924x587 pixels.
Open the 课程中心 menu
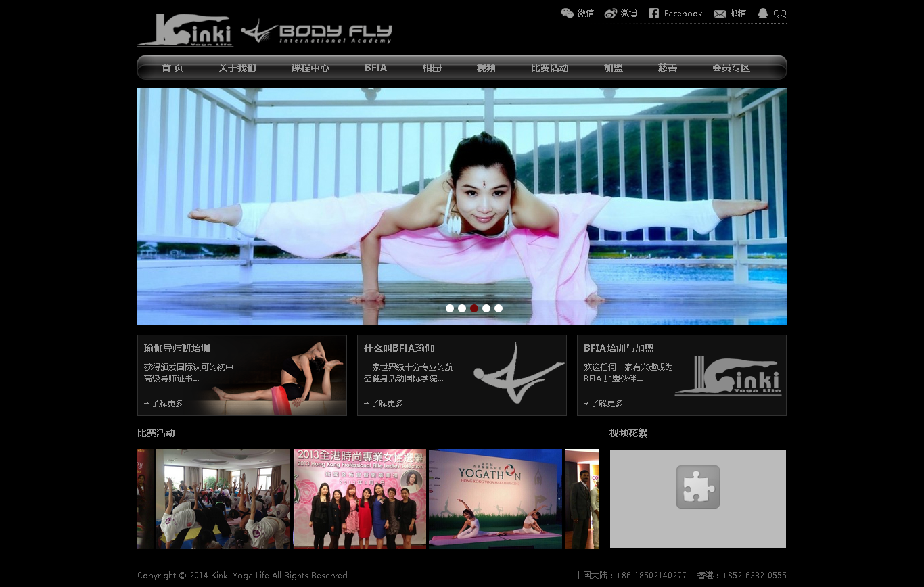click(x=310, y=68)
